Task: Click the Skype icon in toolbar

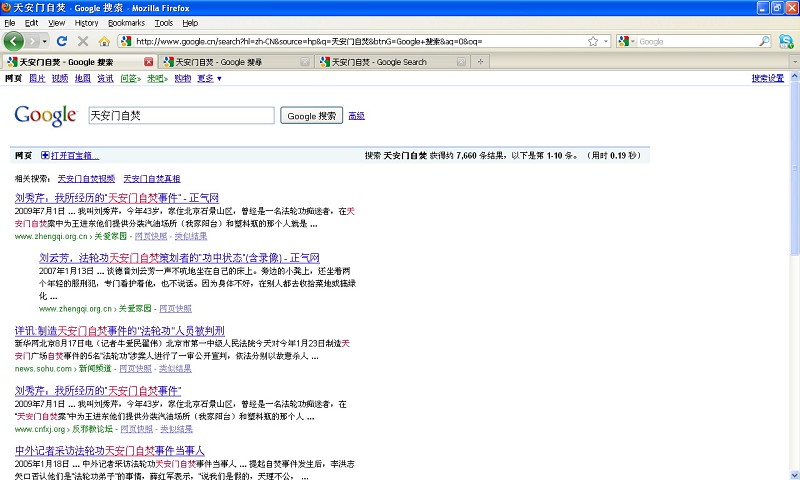Action: click(x=787, y=41)
